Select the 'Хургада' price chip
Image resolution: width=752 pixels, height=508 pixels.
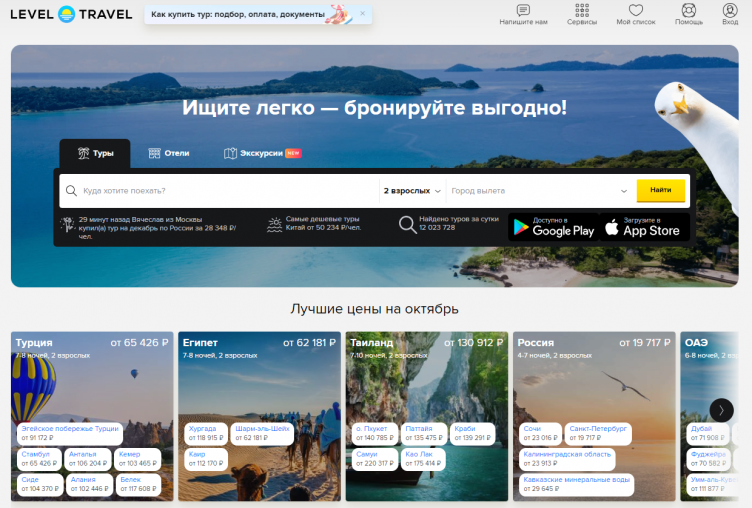tap(206, 433)
